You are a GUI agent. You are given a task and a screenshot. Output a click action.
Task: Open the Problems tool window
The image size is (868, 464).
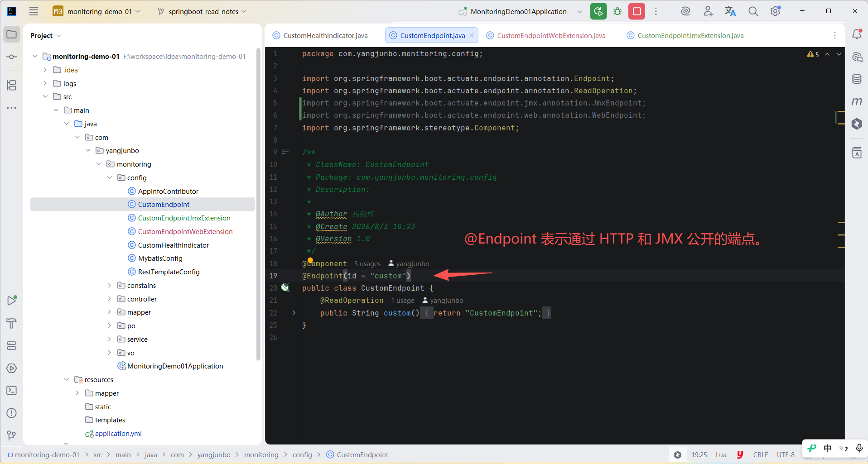(x=12, y=413)
